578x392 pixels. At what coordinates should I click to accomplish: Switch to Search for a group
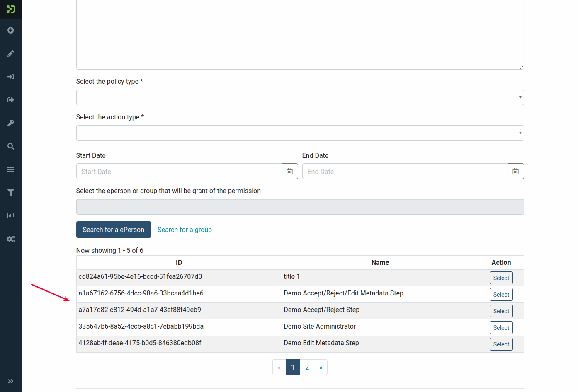click(x=185, y=230)
